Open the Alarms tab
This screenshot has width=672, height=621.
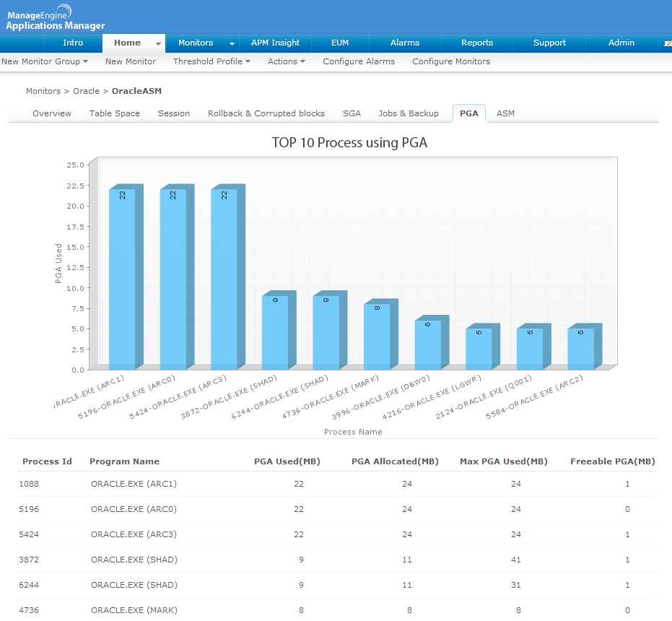coord(405,43)
